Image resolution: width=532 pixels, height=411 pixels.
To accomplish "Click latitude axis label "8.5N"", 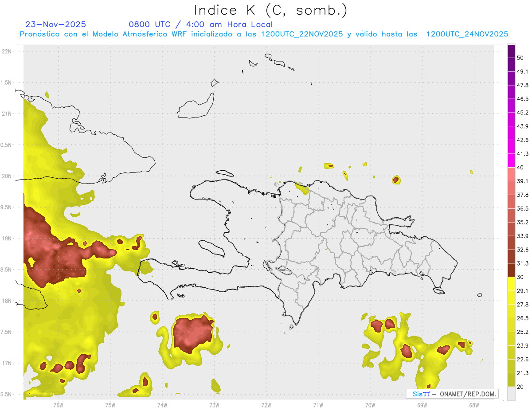I will click(6, 270).
